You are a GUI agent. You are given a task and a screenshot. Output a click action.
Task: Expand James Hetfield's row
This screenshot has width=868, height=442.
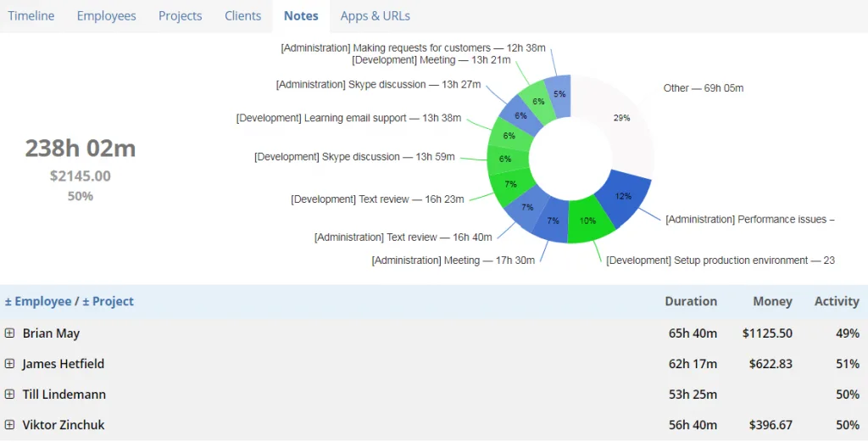(9, 363)
